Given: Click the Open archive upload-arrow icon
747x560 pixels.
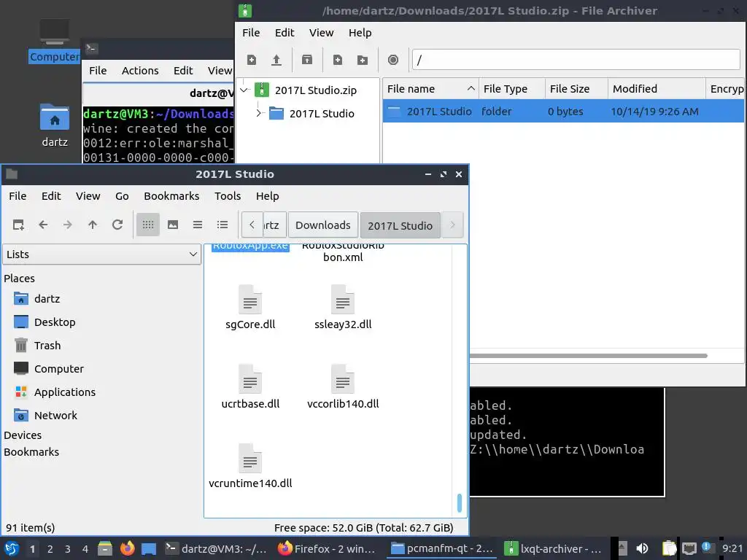Looking at the screenshot, I should (x=276, y=60).
